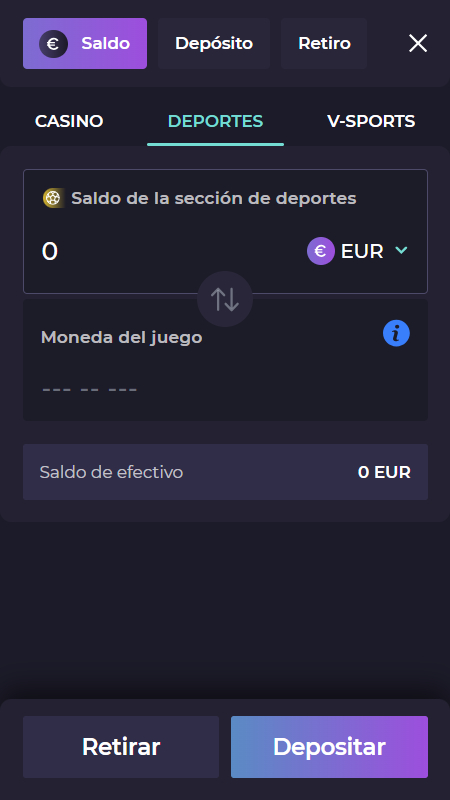Click the euro icon in Saldo button
The image size is (450, 800).
tap(53, 44)
